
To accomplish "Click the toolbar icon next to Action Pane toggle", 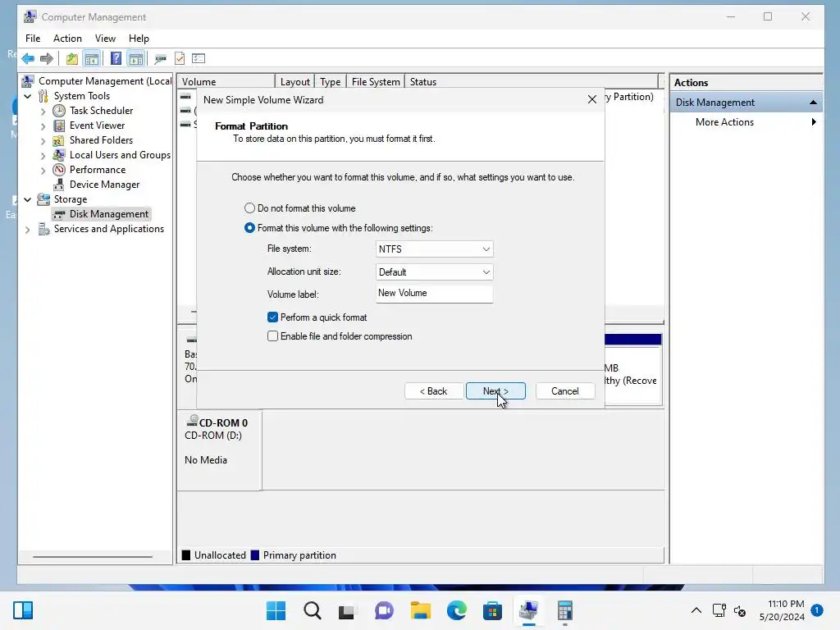I will click(x=160, y=58).
